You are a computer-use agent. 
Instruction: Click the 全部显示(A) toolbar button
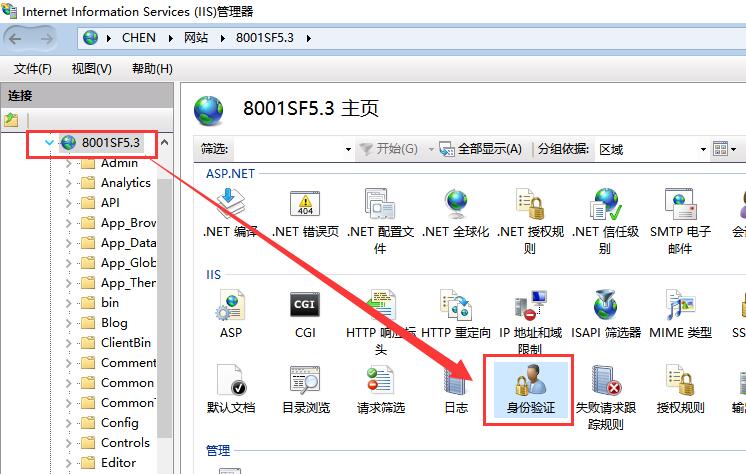(x=481, y=149)
